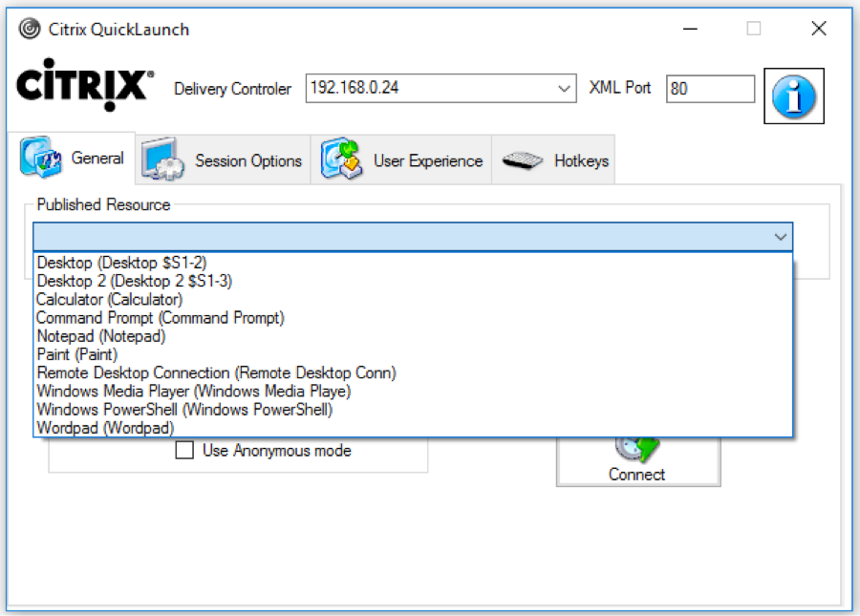Click the Published Resource combo box field

[x=413, y=237]
